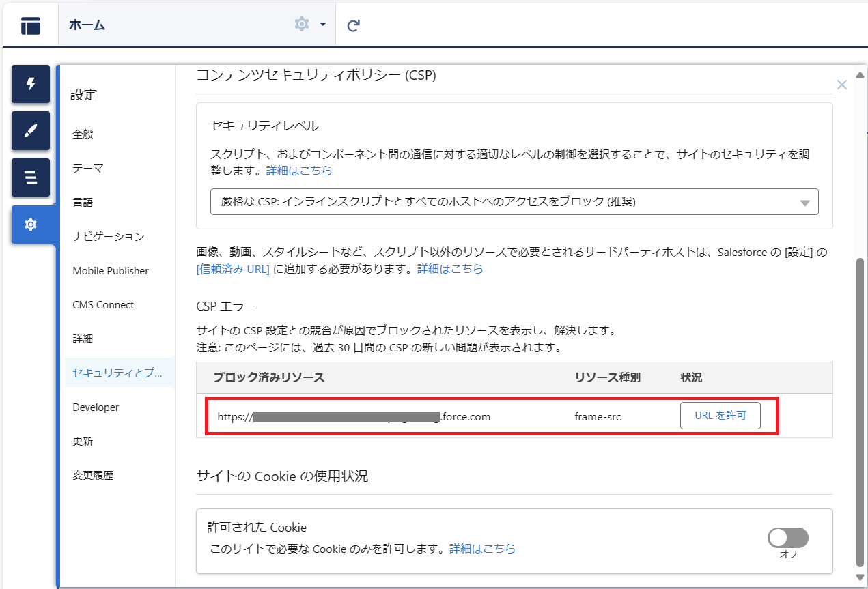Open the Page Structure list panel

(31, 177)
